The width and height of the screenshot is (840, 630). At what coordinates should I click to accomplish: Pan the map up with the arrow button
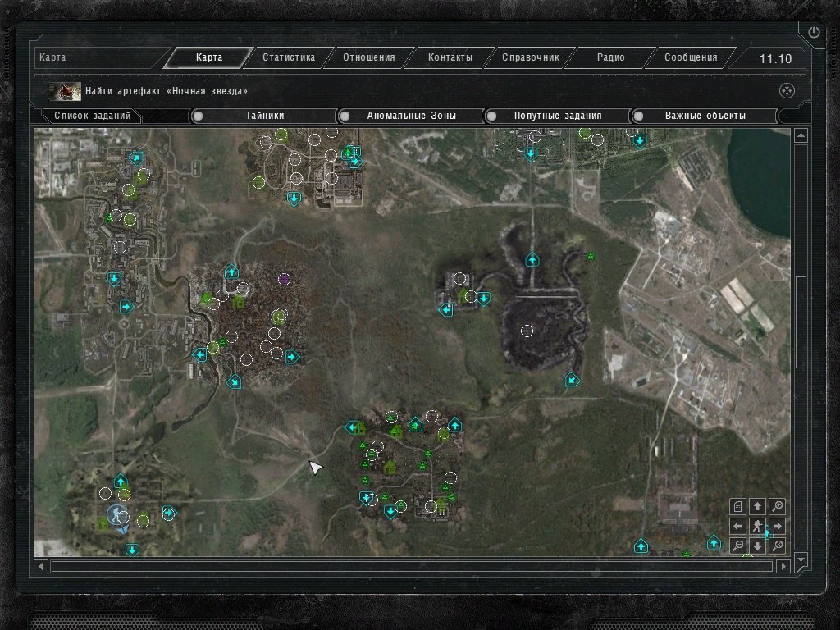(x=757, y=506)
